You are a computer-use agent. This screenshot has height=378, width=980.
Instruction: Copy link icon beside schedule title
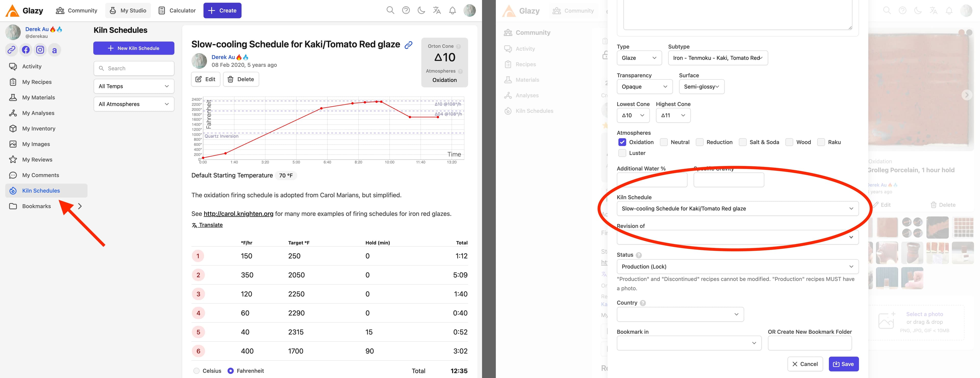409,45
